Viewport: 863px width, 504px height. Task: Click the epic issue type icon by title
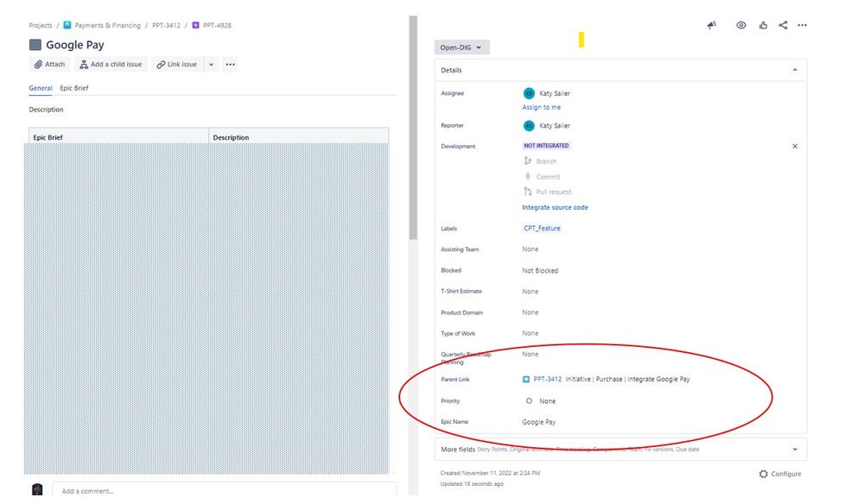35,45
